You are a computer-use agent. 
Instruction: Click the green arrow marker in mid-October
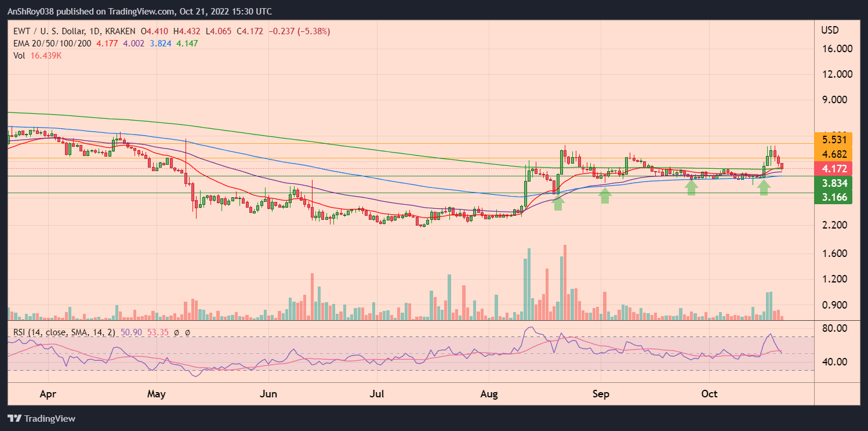click(764, 187)
